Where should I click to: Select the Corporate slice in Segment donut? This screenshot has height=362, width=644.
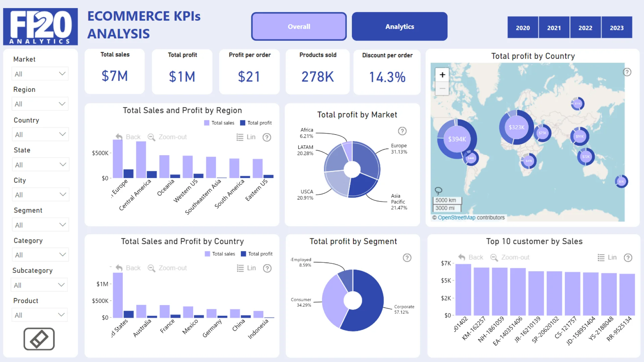(x=370, y=305)
